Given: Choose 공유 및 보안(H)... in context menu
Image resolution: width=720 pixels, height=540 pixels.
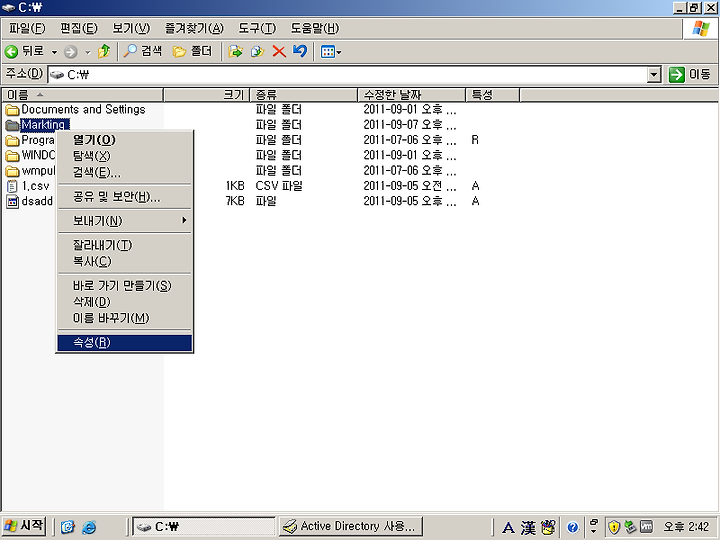Looking at the screenshot, I should click(x=124, y=197).
